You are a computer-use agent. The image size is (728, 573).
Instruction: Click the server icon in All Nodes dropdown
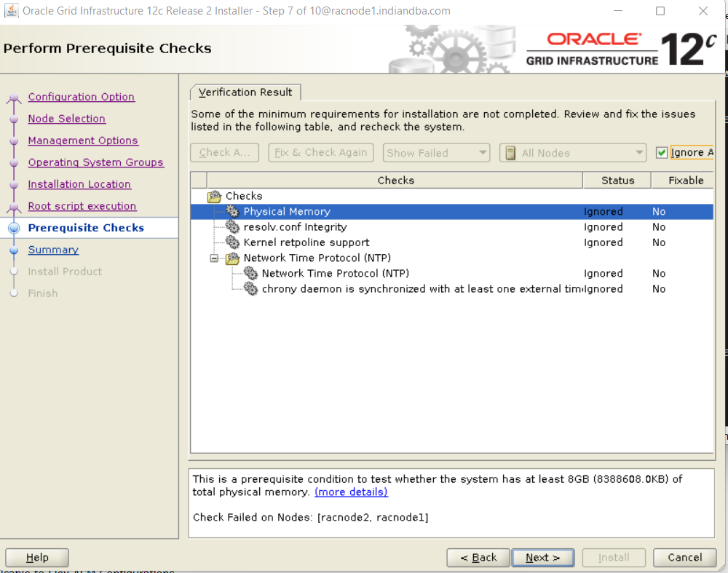pos(510,153)
